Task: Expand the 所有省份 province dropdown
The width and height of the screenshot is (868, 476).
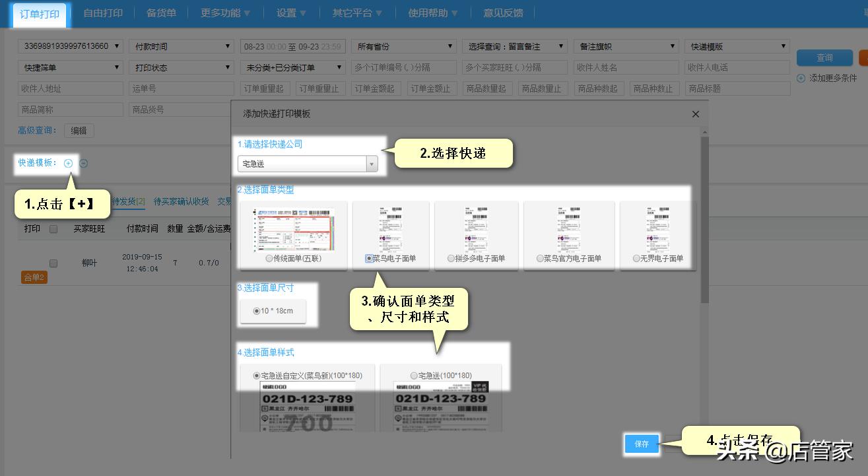Action: [x=404, y=46]
